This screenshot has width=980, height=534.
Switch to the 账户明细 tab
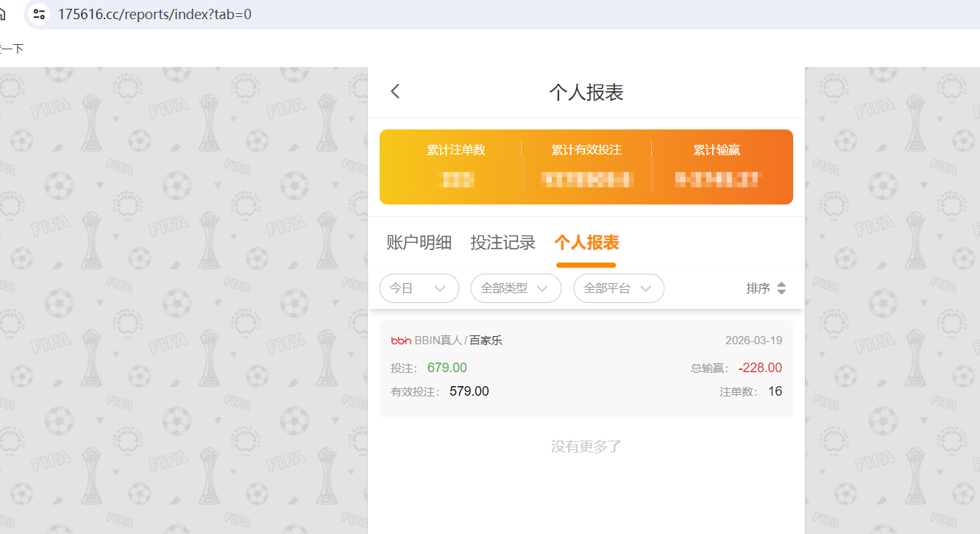point(419,243)
